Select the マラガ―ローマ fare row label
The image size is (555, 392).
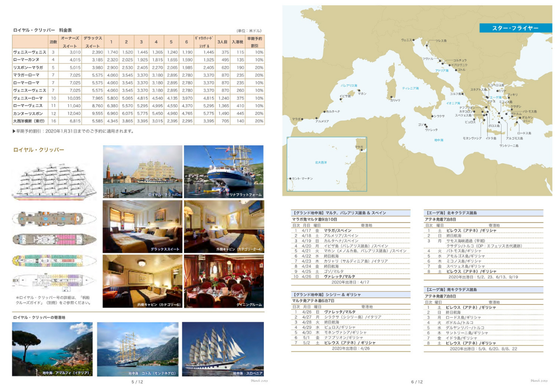click(x=26, y=75)
